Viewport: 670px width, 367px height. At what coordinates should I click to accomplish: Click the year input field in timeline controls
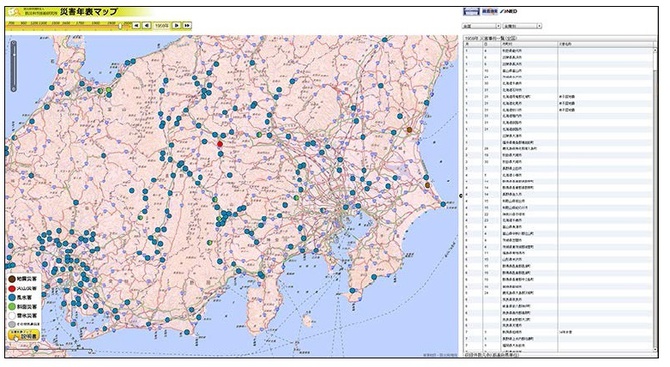(162, 26)
